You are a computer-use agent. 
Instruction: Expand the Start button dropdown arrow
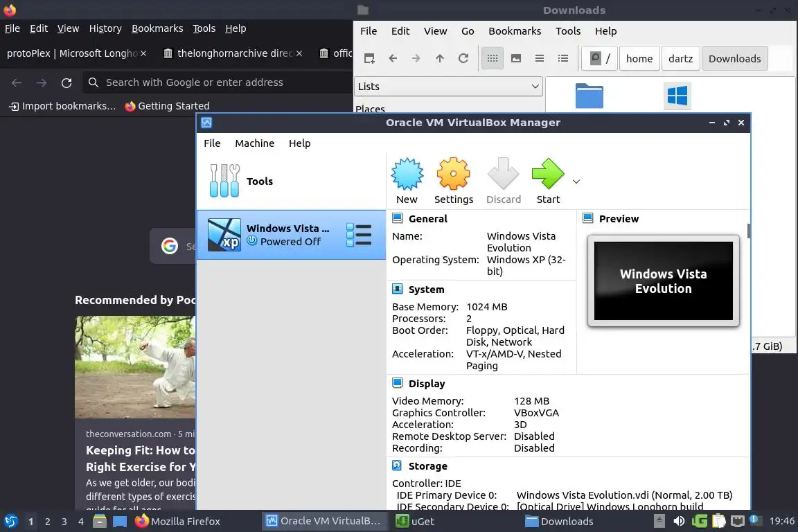pyautogui.click(x=576, y=181)
